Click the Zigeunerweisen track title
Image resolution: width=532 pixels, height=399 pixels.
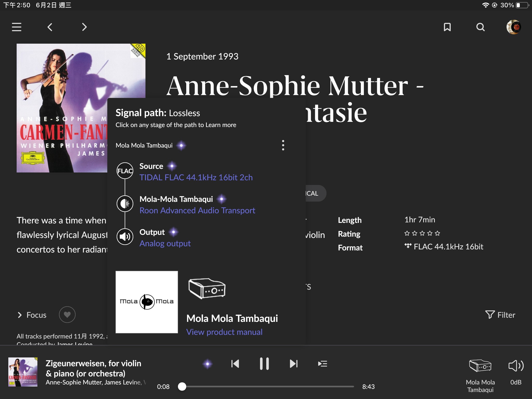click(94, 368)
